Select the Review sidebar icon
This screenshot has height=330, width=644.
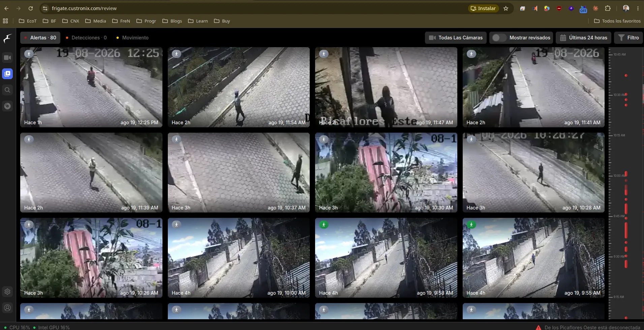pyautogui.click(x=7, y=74)
